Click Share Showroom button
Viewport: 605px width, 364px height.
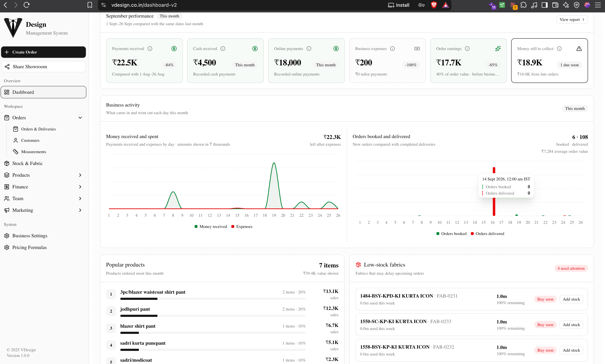tap(43, 67)
